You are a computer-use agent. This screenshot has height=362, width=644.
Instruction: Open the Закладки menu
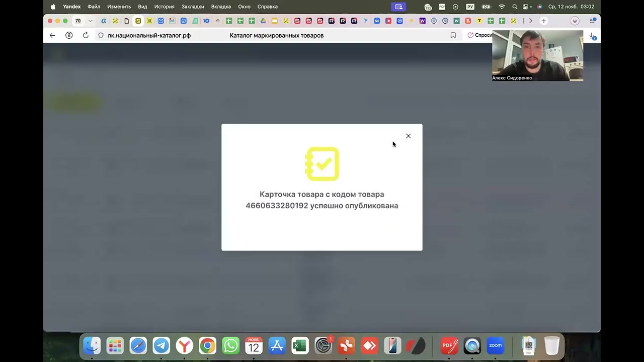193,7
